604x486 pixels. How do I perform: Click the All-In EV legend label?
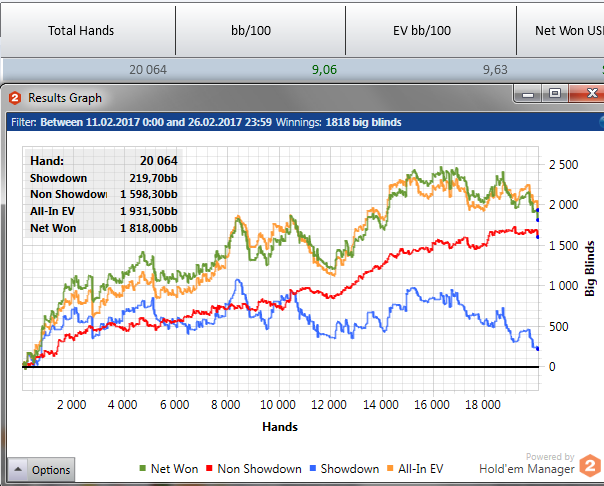coord(421,469)
